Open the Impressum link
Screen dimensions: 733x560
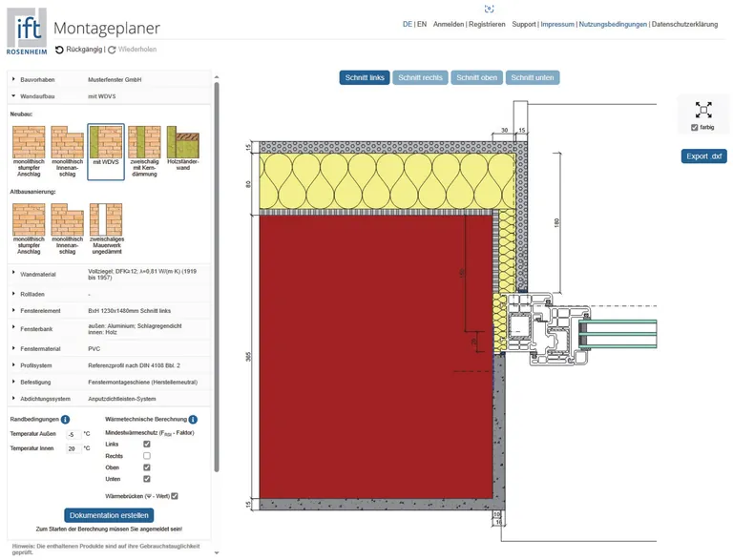(556, 24)
